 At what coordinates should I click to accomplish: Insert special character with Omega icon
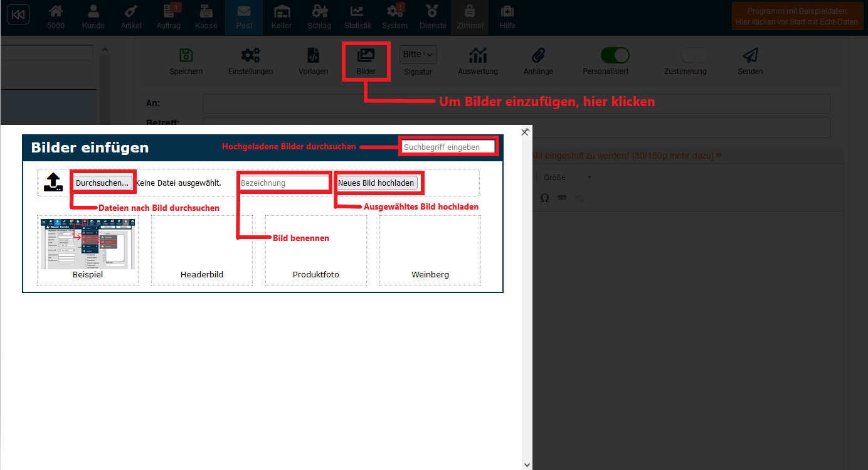(x=544, y=198)
